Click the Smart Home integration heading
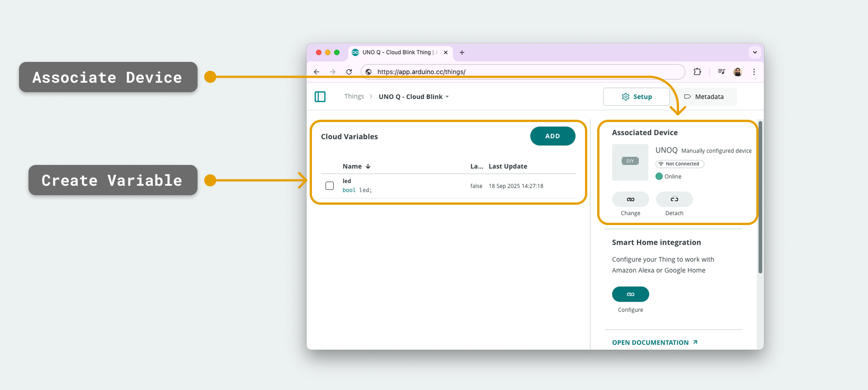This screenshot has height=390, width=868. point(656,243)
